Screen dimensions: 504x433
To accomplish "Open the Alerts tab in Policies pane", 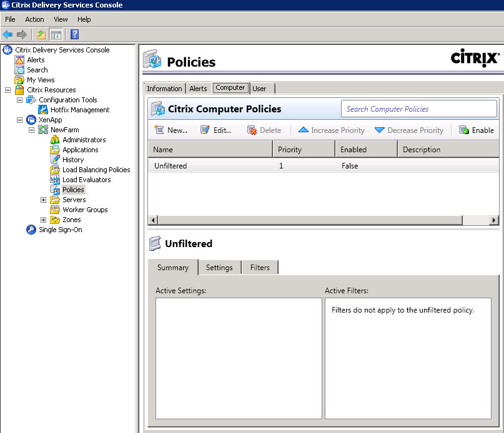I will point(199,89).
